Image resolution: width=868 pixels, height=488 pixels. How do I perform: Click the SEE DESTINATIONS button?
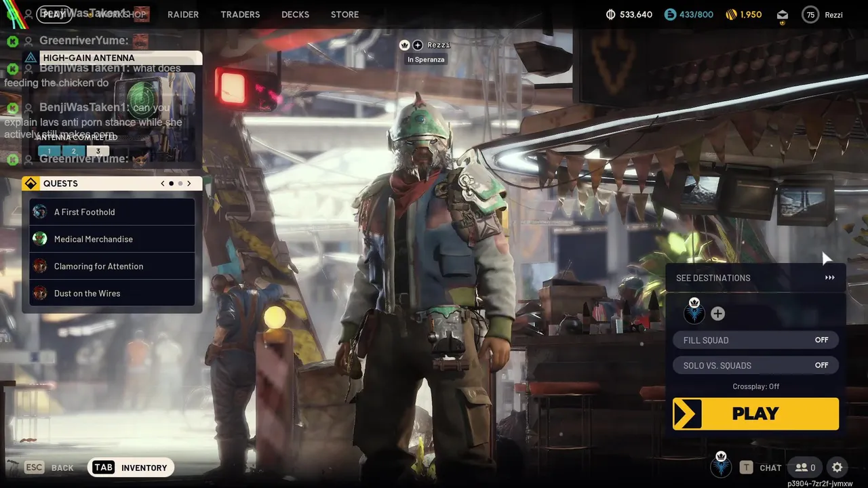point(756,278)
